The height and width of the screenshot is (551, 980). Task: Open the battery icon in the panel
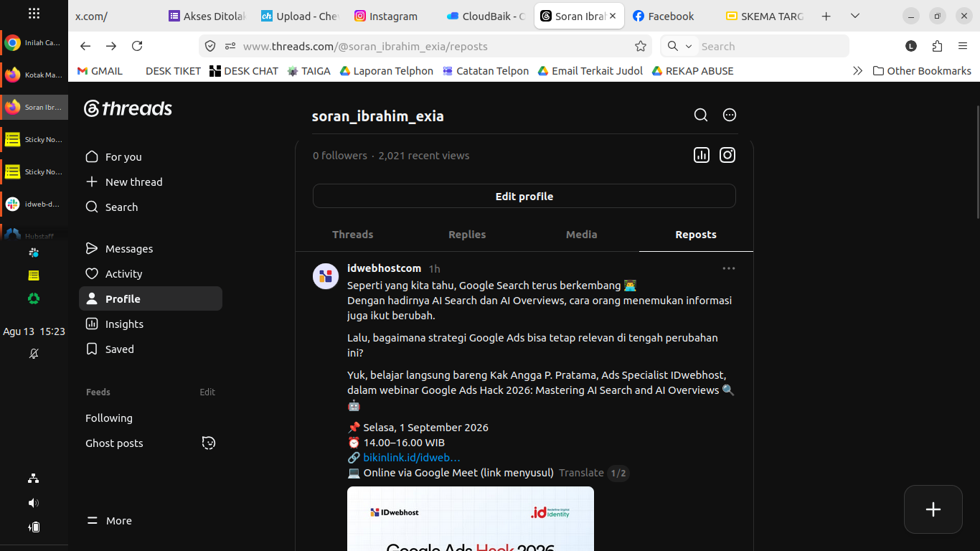[x=34, y=527]
